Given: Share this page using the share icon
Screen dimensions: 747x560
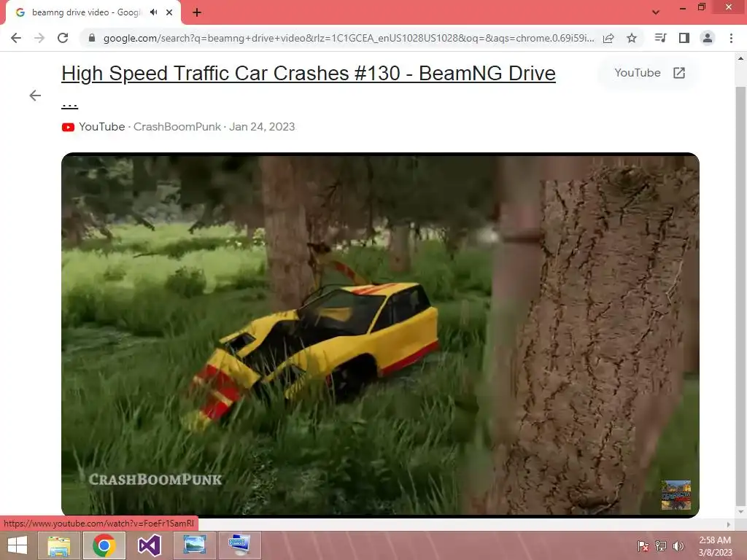Looking at the screenshot, I should 608,38.
